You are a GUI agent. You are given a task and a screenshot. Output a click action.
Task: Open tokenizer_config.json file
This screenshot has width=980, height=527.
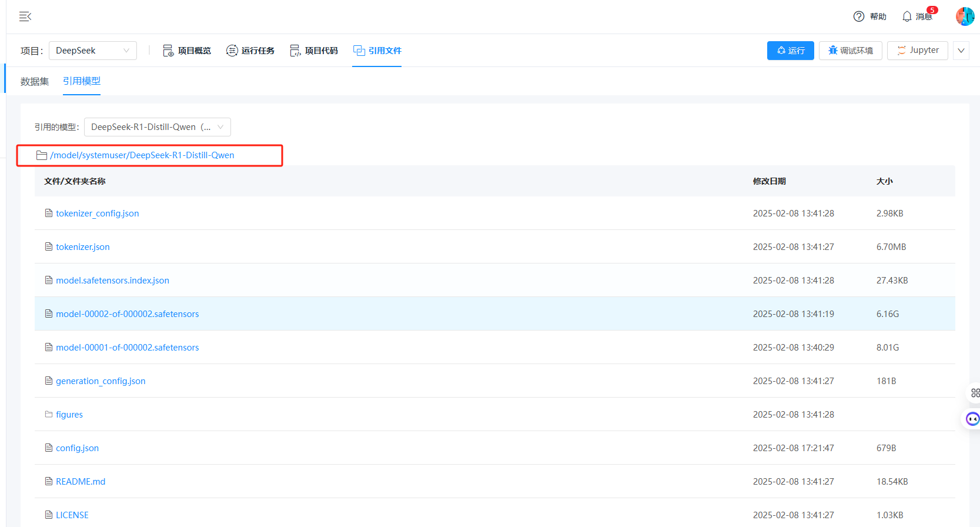coord(98,214)
